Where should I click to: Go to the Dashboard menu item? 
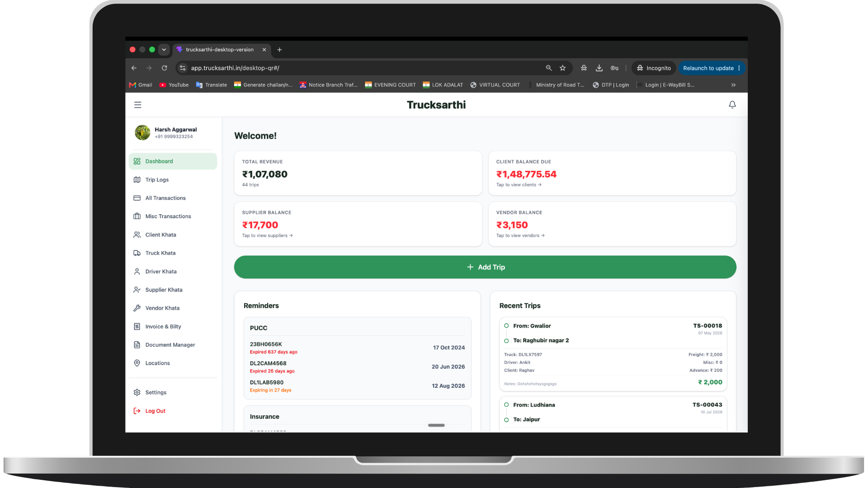pos(173,161)
